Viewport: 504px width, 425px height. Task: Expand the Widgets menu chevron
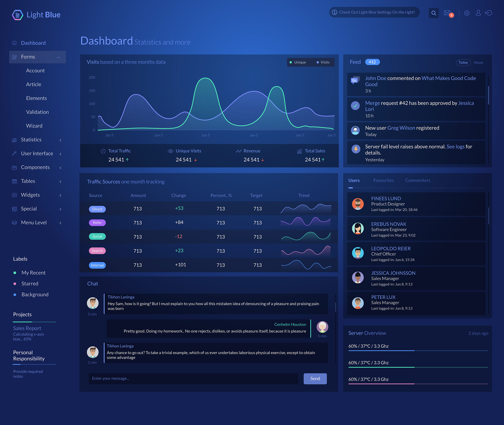point(60,195)
